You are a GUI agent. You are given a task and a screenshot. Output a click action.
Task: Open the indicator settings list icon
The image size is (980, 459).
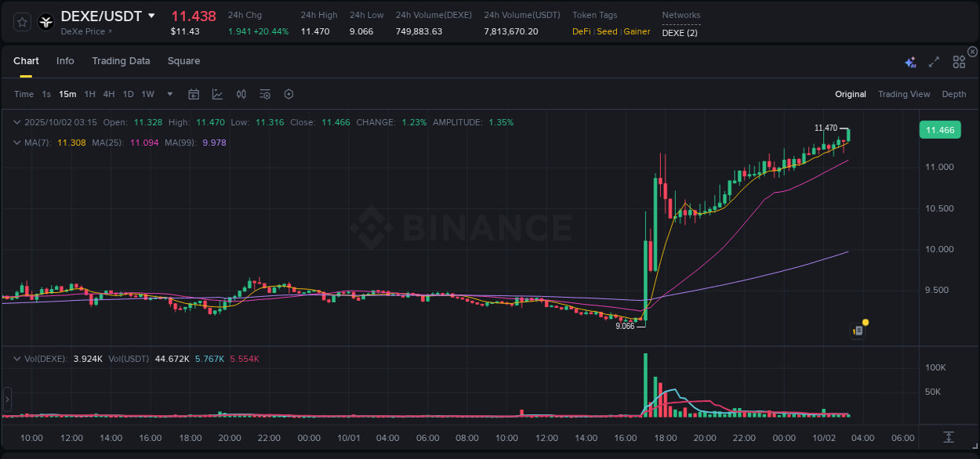click(265, 94)
